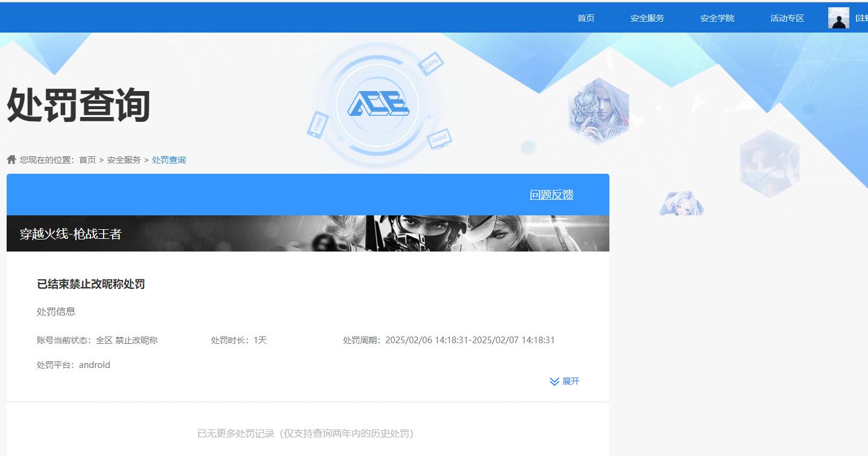
Task: Click the user avatar in top bar
Action: tap(838, 18)
